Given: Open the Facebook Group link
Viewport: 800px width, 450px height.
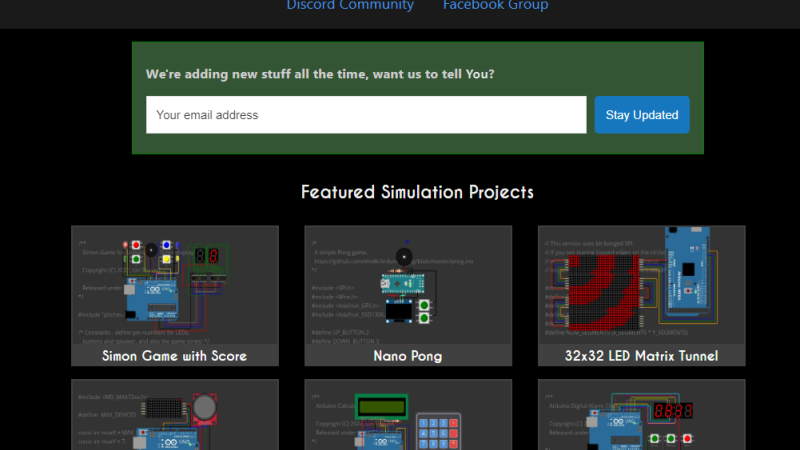Looking at the screenshot, I should click(x=495, y=6).
